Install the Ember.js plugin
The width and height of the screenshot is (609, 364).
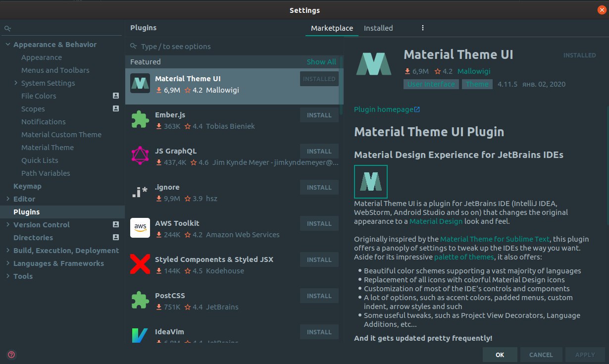[x=319, y=115]
